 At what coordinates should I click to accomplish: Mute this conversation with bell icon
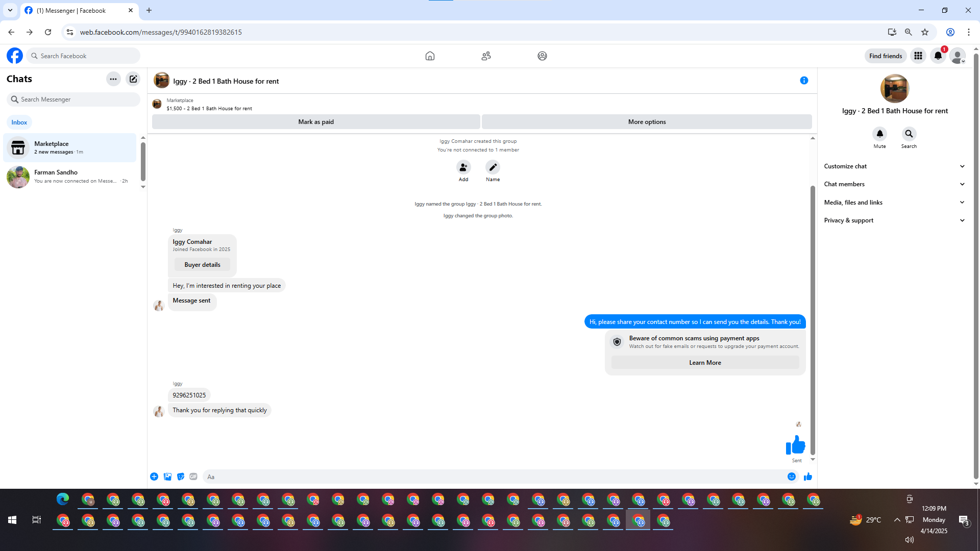[879, 134]
